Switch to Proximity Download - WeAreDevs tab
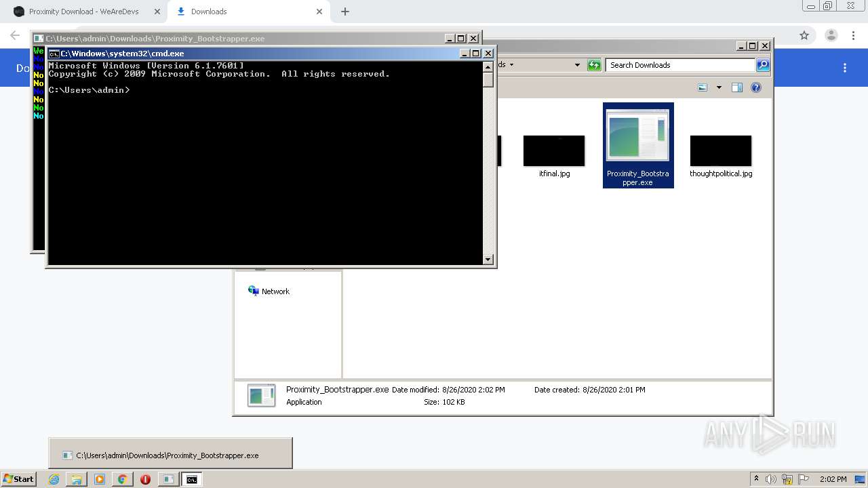 tap(84, 12)
